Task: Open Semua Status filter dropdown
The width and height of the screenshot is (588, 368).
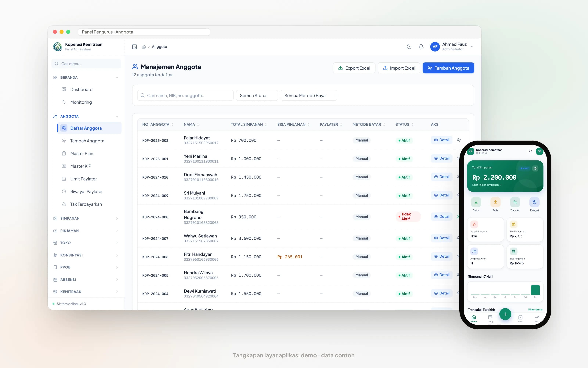Action: (257, 95)
